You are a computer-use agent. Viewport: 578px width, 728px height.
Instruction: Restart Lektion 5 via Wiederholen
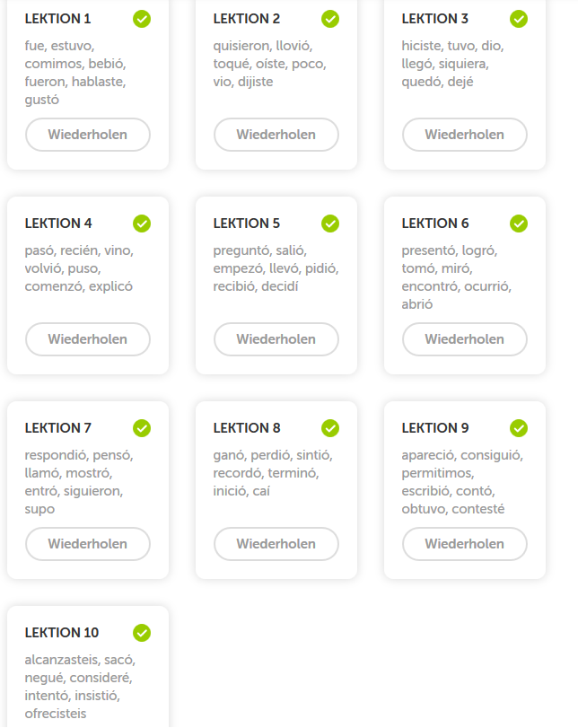click(276, 339)
